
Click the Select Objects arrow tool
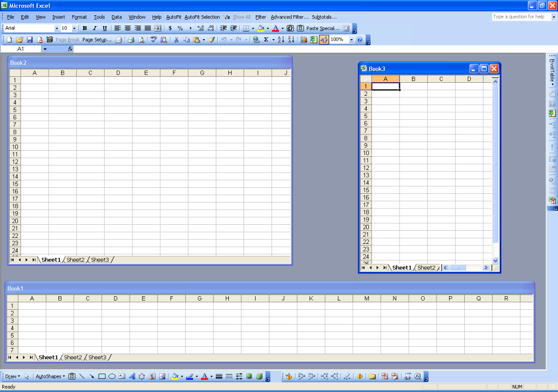click(x=27, y=376)
